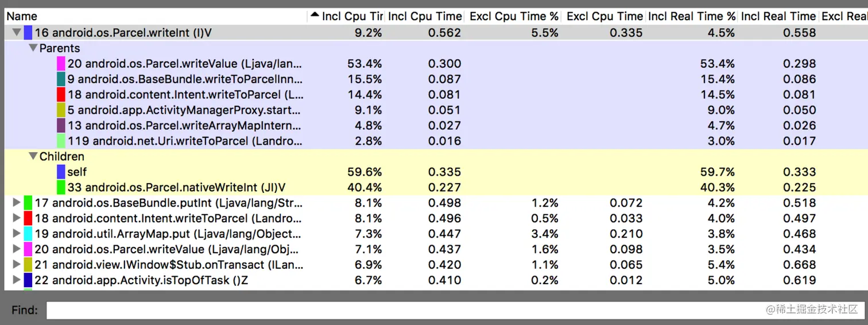Click cyan swatch of ArrayMap.put
The width and height of the screenshot is (868, 325).
pos(28,234)
